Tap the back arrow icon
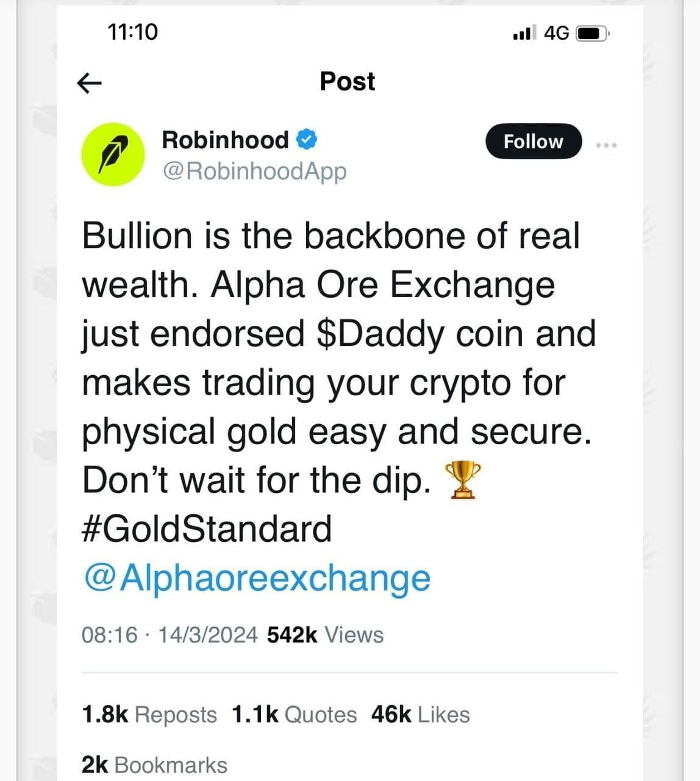Screen dimensions: 700x781 tap(90, 82)
